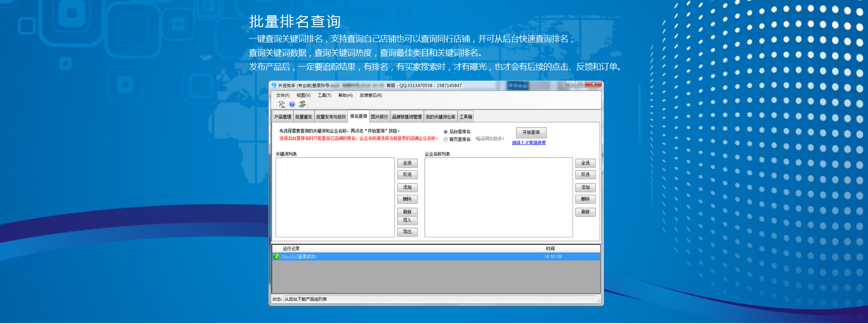Click the blue help question-mark icon
The height and width of the screenshot is (324, 868).
tap(292, 104)
